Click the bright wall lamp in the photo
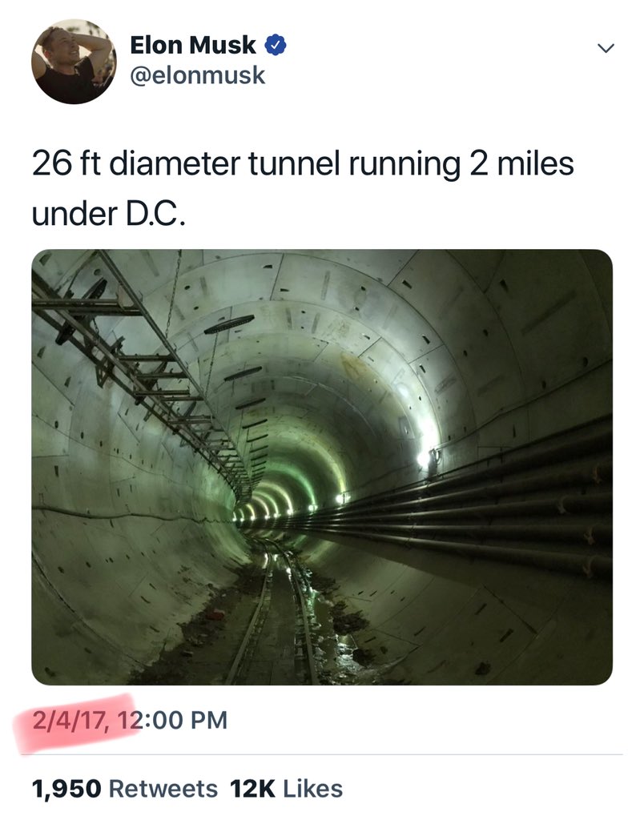 point(425,459)
